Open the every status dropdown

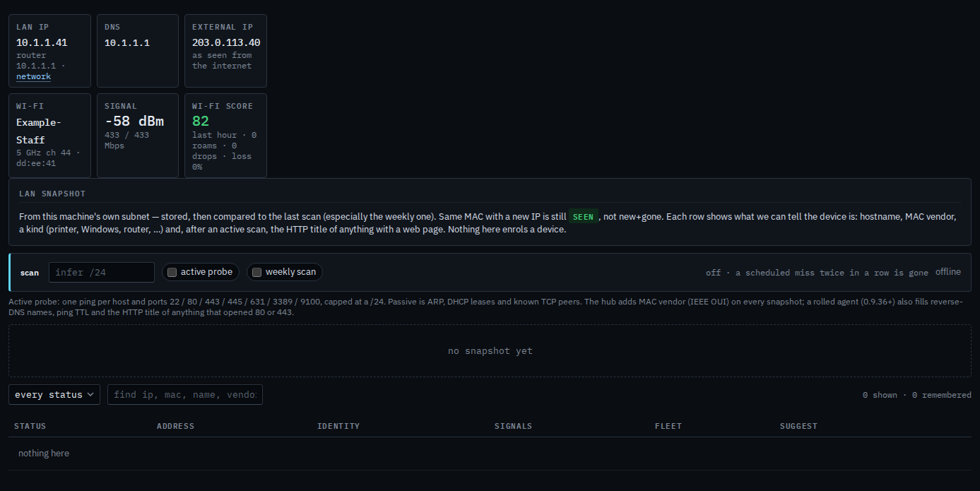pos(54,395)
